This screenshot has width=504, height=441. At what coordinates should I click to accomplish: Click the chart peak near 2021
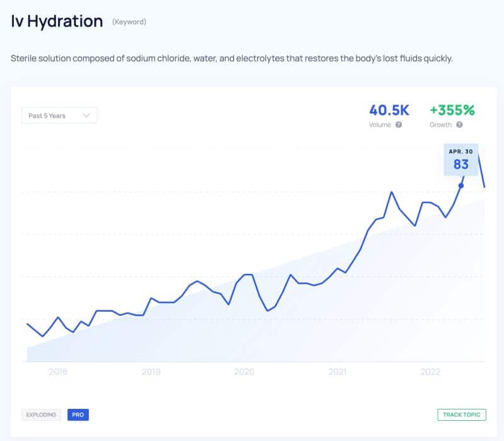pyautogui.click(x=391, y=190)
